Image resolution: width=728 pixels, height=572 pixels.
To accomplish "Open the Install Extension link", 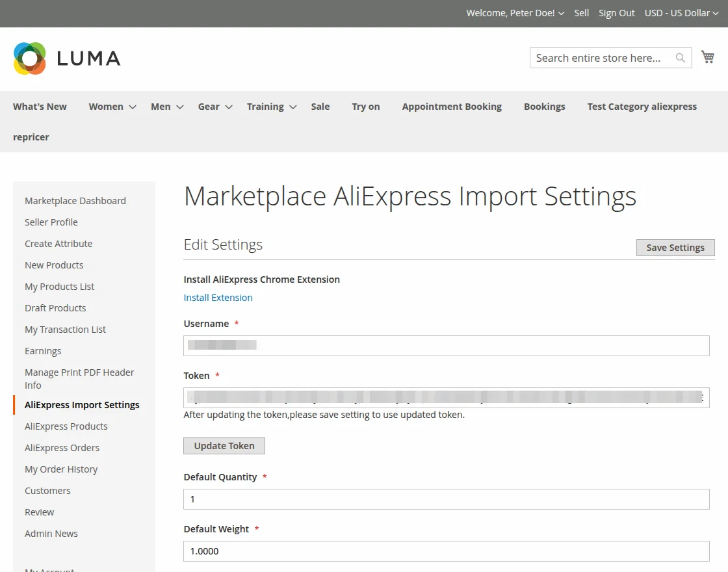I will coord(218,297).
